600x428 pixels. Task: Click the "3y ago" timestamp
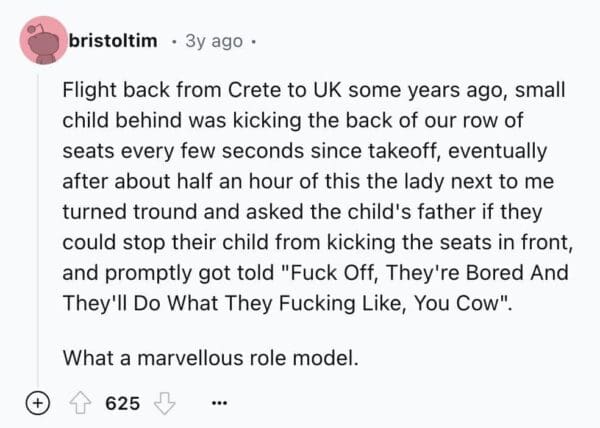tap(214, 40)
